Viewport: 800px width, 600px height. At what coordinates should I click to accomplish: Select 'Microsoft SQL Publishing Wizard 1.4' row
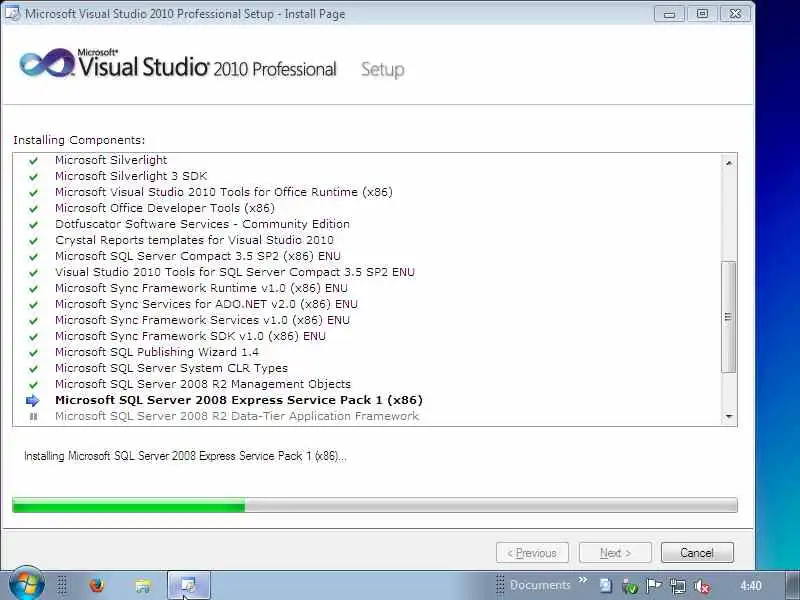pyautogui.click(x=157, y=352)
